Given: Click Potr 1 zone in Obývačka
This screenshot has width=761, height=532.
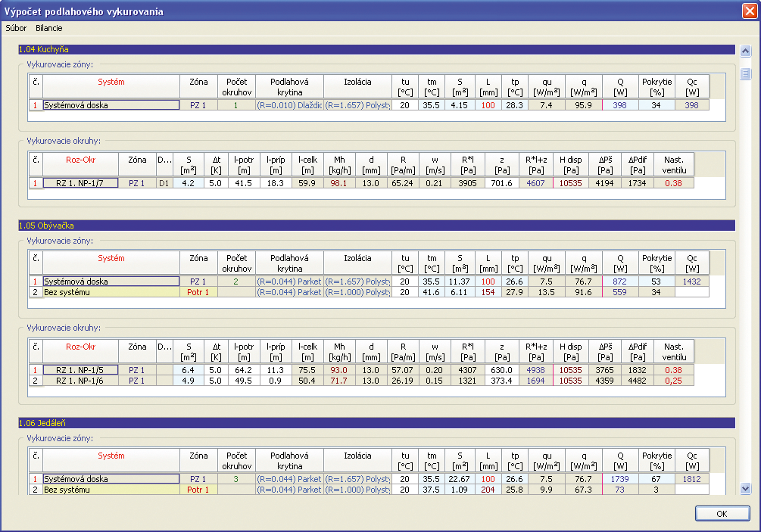Looking at the screenshot, I should 198,292.
